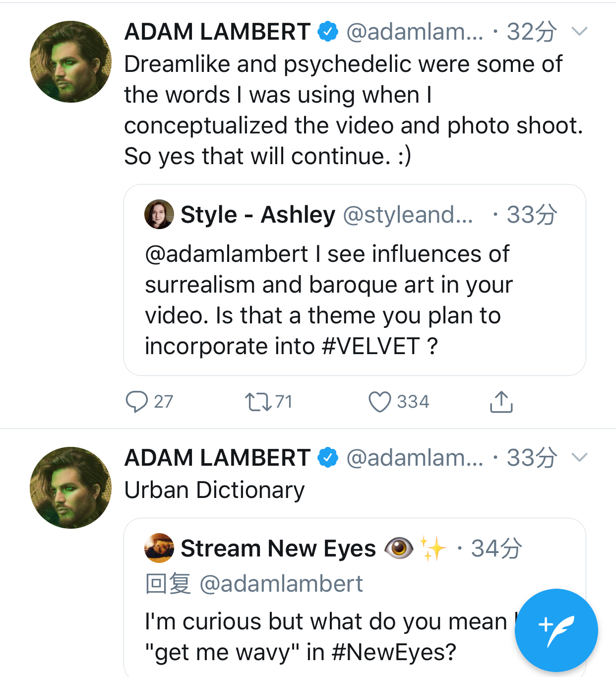The height and width of the screenshot is (677, 616).
Task: Open Adam Lambert's avatar on Urban Dictionary tweet
Action: 70,488
